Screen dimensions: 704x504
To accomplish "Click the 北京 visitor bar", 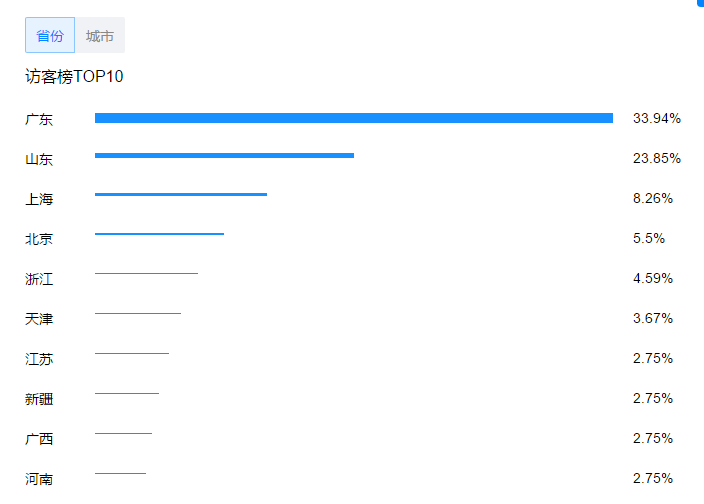I will pos(159,234).
